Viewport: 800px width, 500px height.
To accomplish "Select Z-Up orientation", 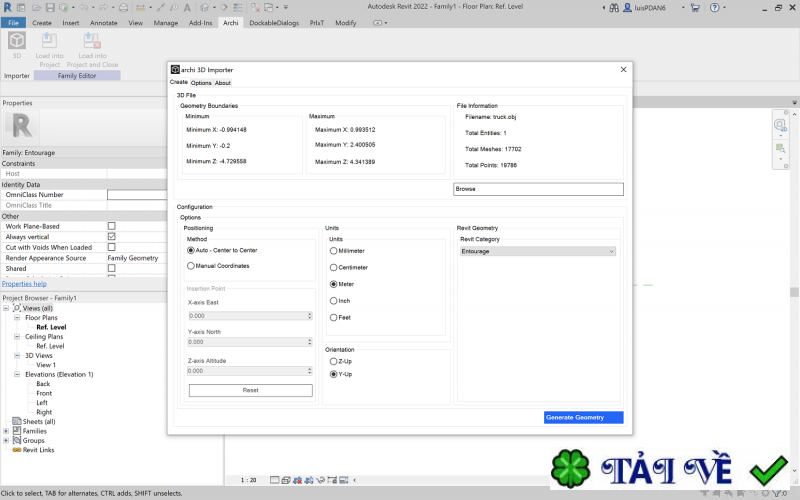I will [x=334, y=361].
